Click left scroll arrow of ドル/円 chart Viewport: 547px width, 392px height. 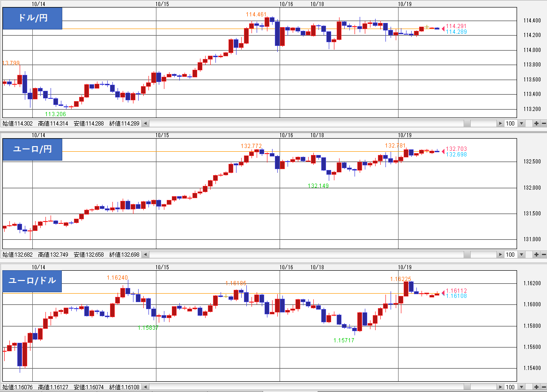click(146, 124)
